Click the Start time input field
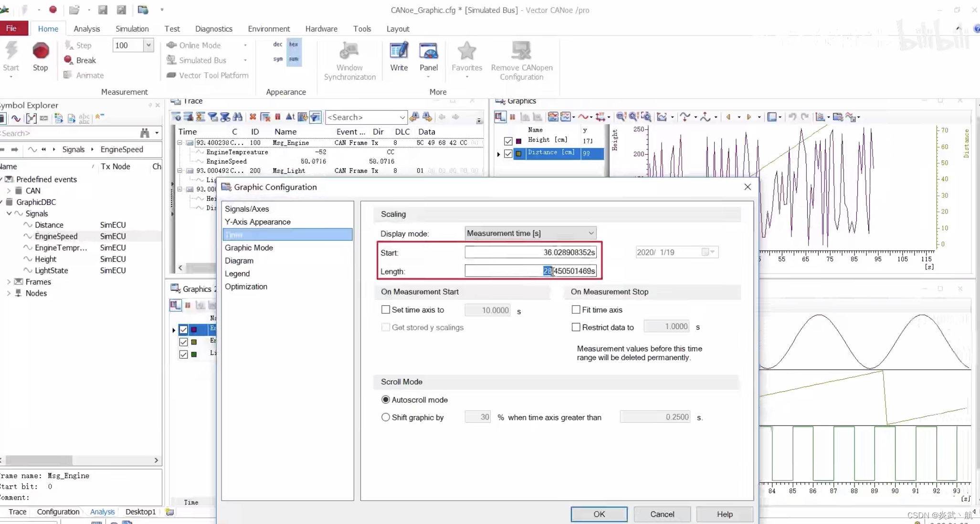980x524 pixels. click(530, 252)
